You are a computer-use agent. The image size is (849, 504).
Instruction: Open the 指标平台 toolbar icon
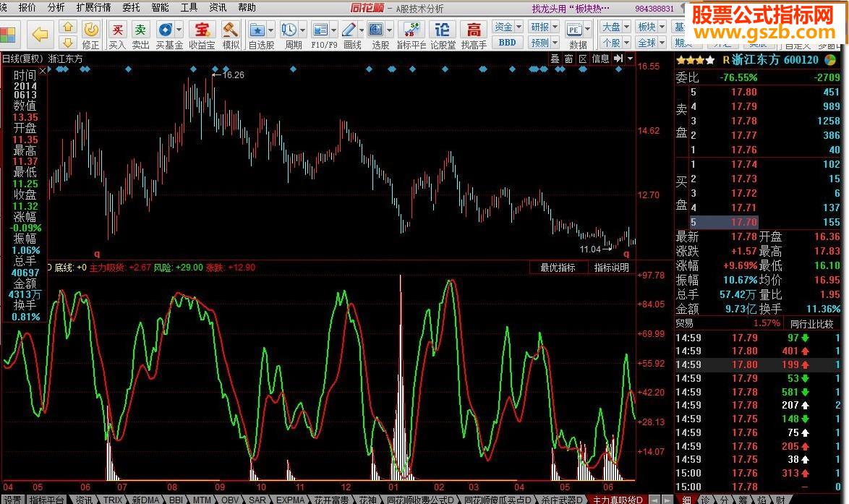click(x=411, y=30)
